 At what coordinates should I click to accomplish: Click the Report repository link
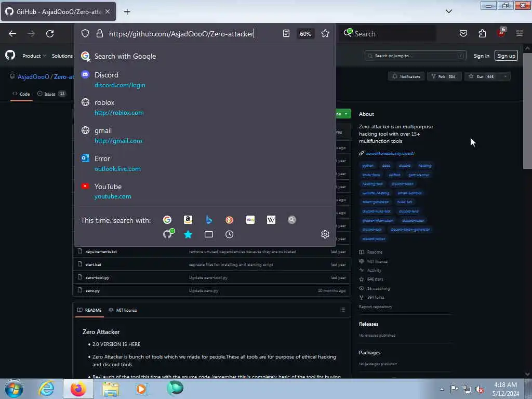(375, 307)
